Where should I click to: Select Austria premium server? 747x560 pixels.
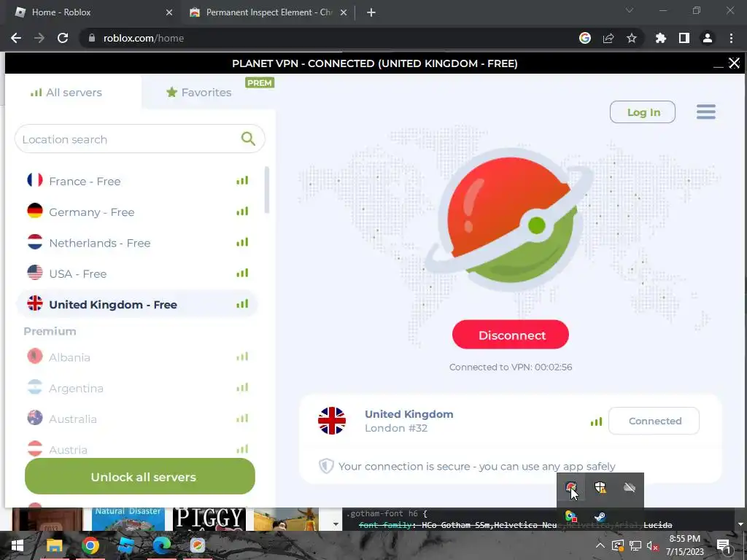[x=137, y=448]
